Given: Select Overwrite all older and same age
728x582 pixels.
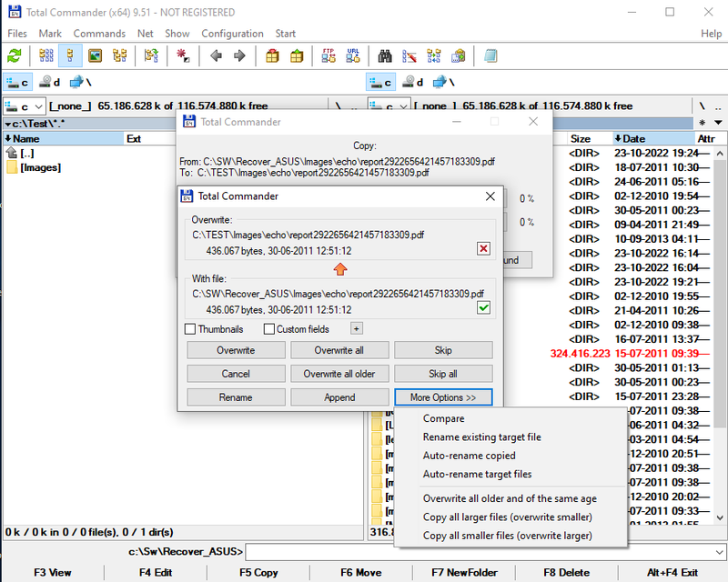Looking at the screenshot, I should point(511,498).
